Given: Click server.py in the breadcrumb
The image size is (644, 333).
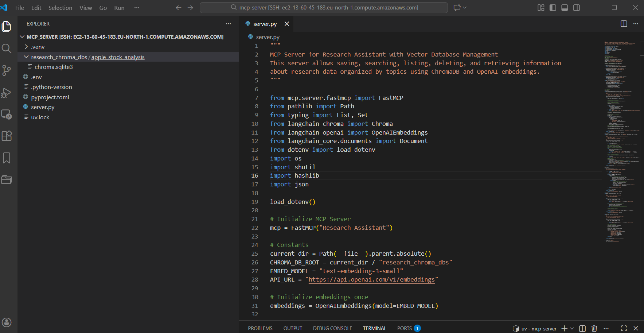Looking at the screenshot, I should point(268,37).
